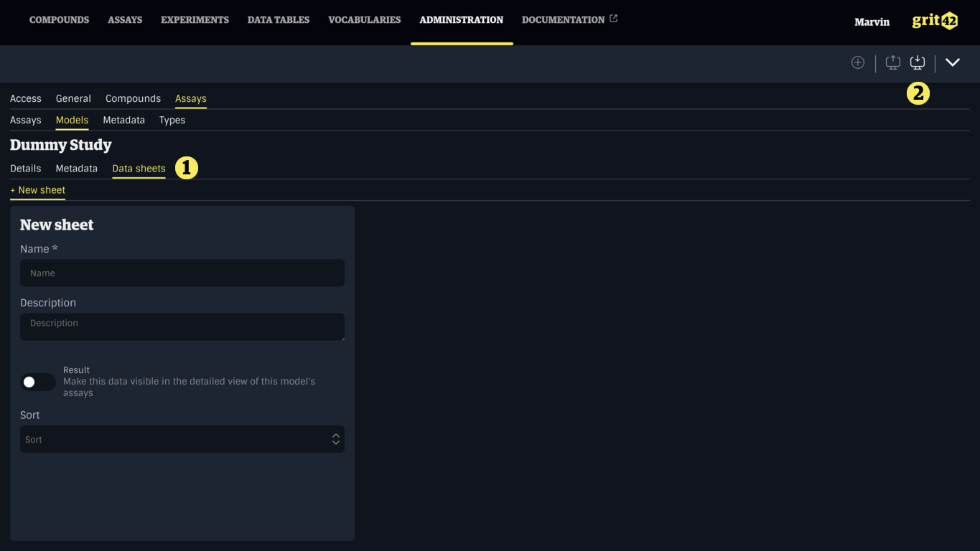Click the monitor upload arrow icon

pyautogui.click(x=892, y=62)
